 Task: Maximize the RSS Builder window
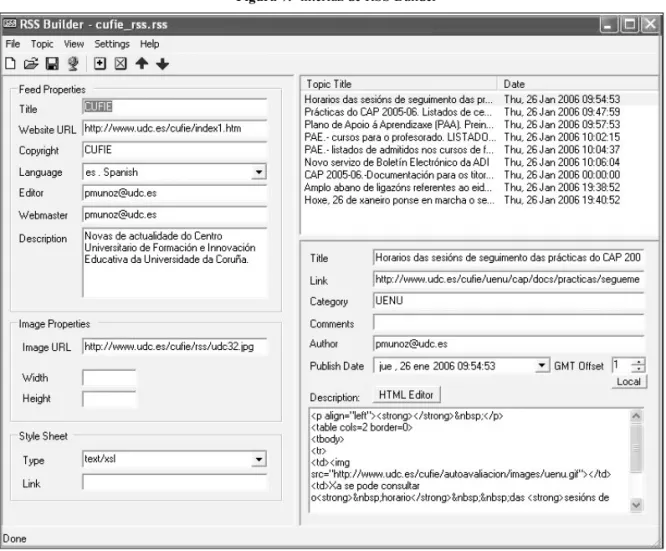[x=629, y=25]
